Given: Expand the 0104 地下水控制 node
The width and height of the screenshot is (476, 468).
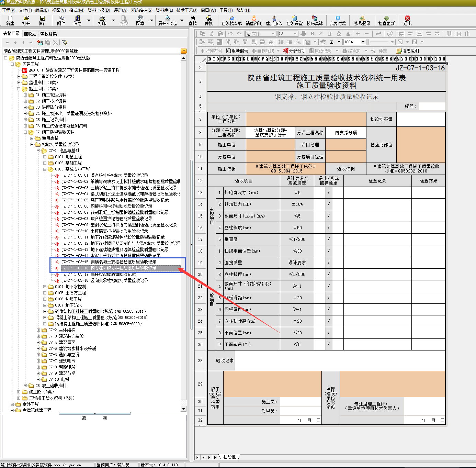Looking at the screenshot, I should (x=45, y=287).
